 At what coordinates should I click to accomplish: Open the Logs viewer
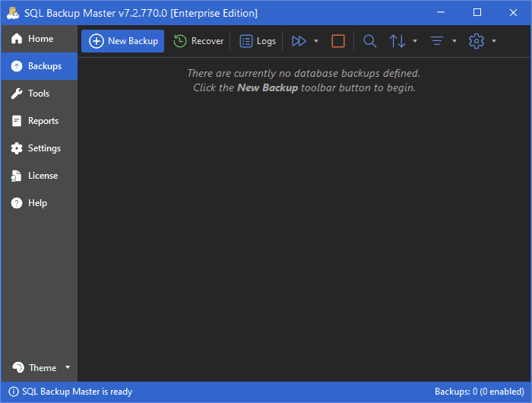258,41
